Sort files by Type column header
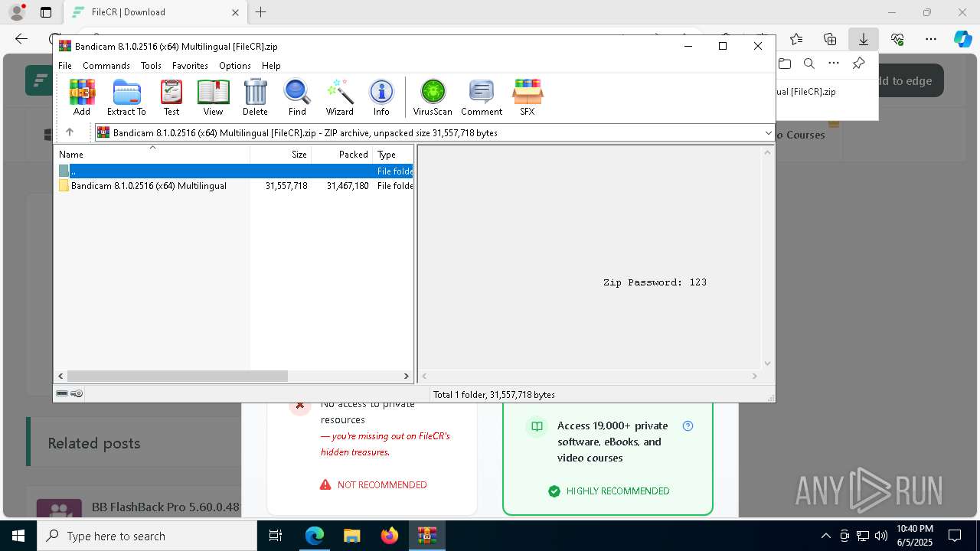 394,154
